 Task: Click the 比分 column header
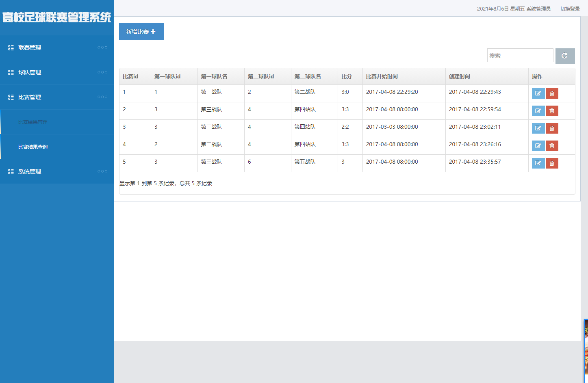[x=347, y=76]
